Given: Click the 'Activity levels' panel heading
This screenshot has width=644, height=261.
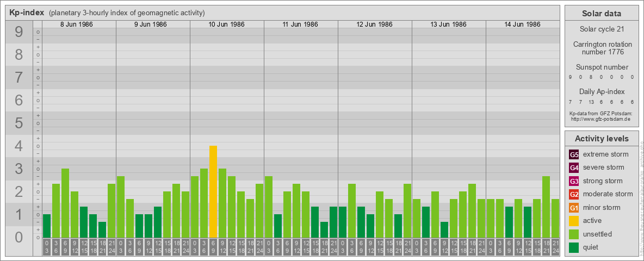Looking at the screenshot, I should click(602, 139).
